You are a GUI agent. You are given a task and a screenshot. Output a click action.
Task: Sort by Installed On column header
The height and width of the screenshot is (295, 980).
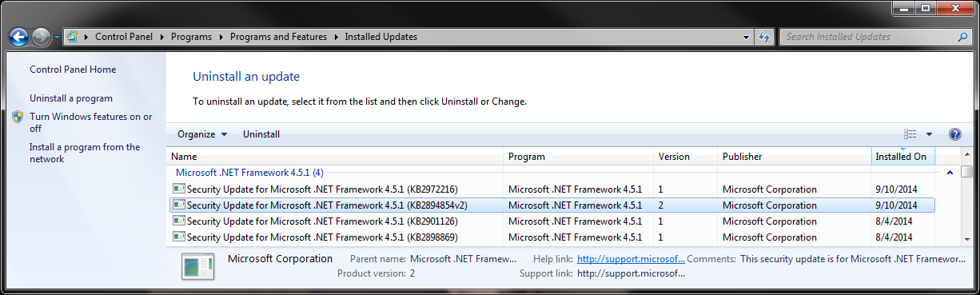pos(902,157)
